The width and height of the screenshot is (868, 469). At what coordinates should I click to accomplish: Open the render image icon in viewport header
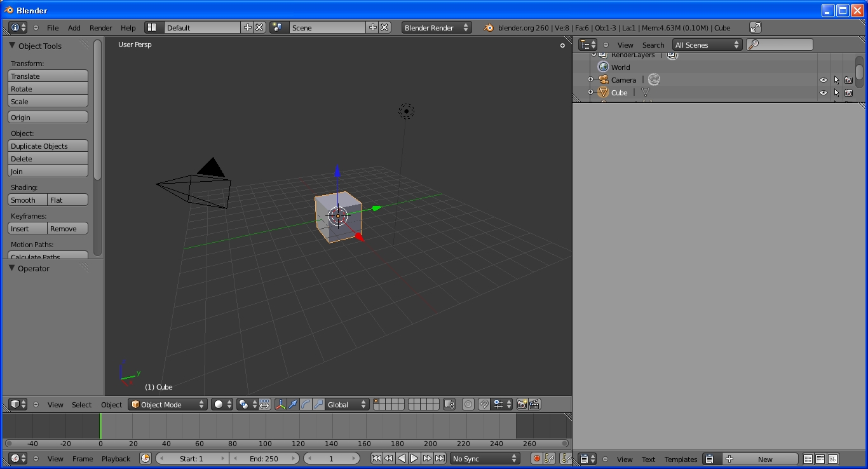[522, 404]
